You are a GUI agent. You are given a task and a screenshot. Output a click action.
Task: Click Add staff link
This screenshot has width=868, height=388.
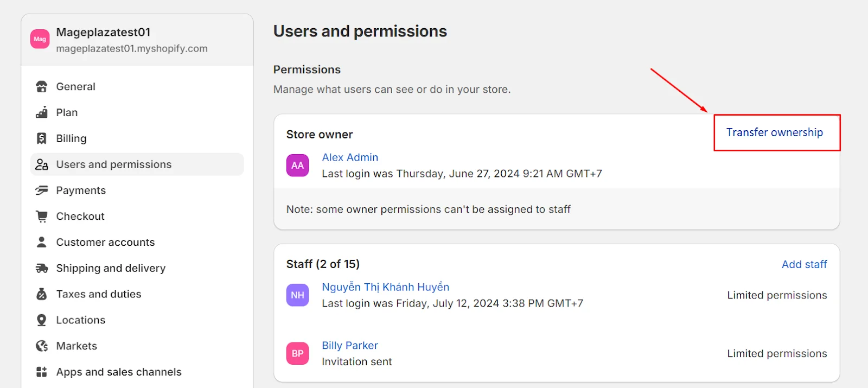point(804,264)
